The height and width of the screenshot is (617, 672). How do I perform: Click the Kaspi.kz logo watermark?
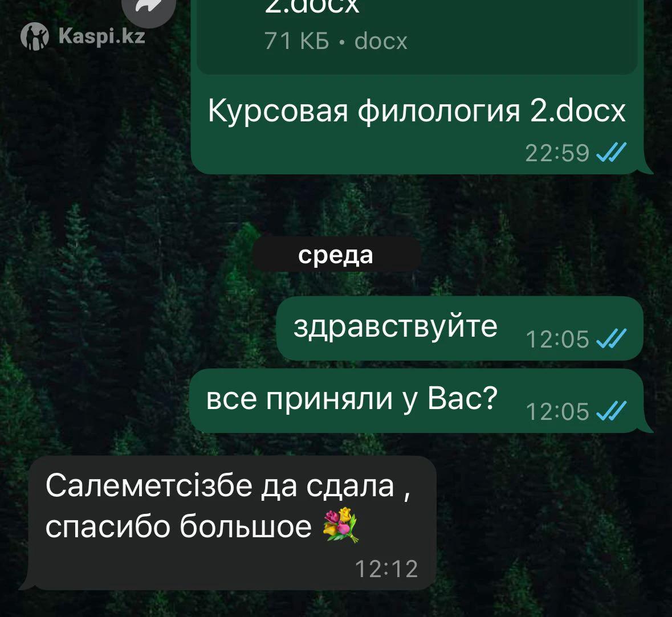[83, 36]
